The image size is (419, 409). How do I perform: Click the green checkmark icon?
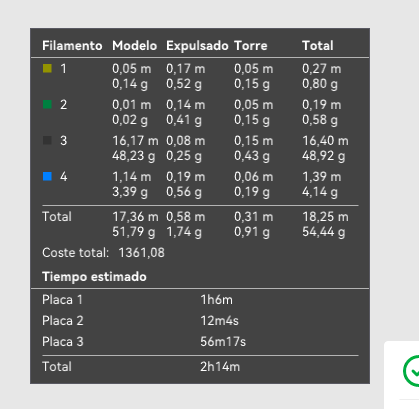(x=411, y=371)
